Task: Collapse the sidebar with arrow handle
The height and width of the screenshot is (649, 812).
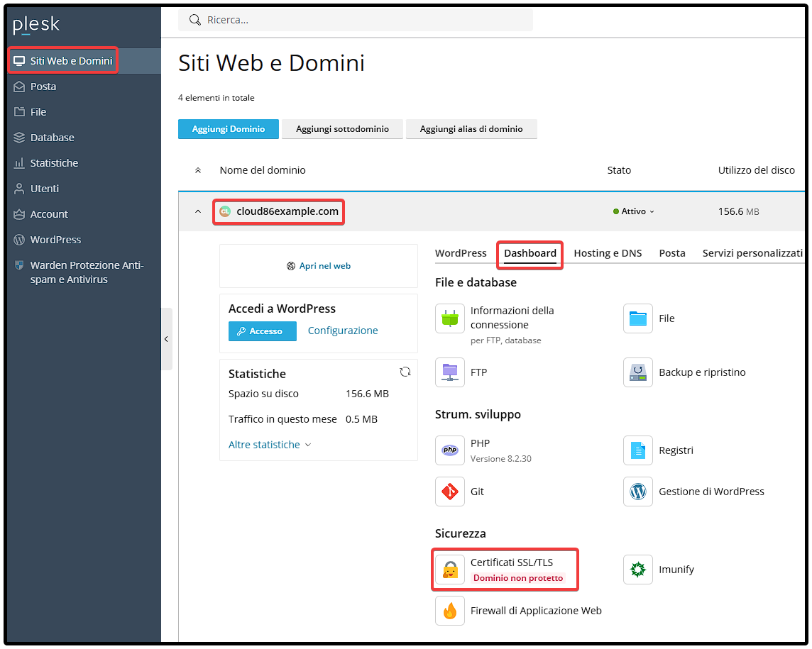Action: (166, 339)
